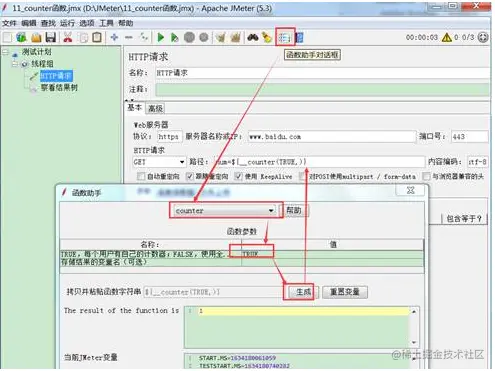Start the test with green play icon

[161, 37]
